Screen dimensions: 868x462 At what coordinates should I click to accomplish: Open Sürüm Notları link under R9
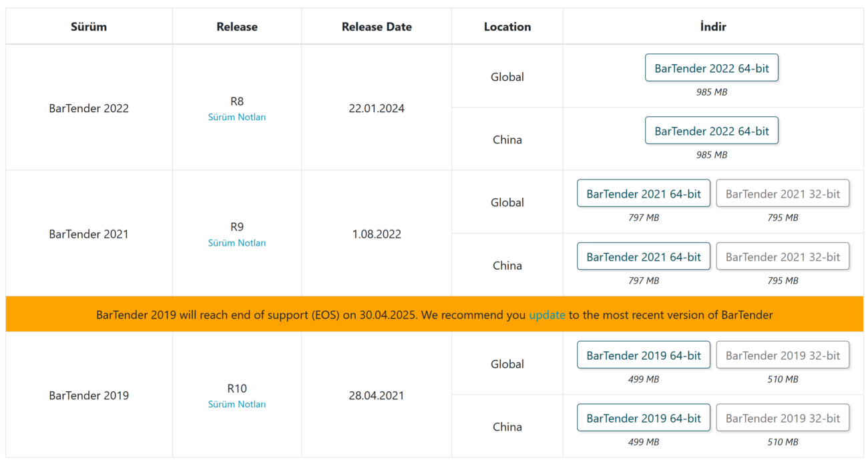237,243
